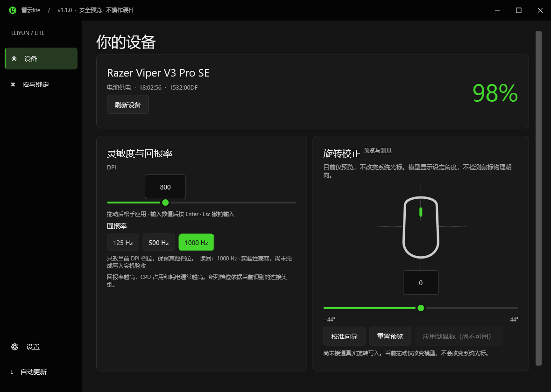Viewport: 551px width, 392px height.
Task: Select the 500 Hz polling rate
Action: click(x=159, y=242)
